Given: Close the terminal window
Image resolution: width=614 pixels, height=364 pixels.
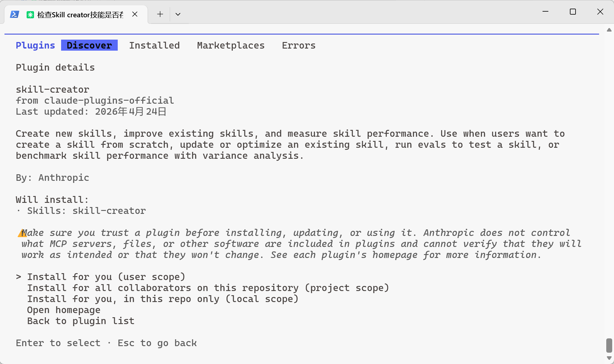Looking at the screenshot, I should [600, 12].
